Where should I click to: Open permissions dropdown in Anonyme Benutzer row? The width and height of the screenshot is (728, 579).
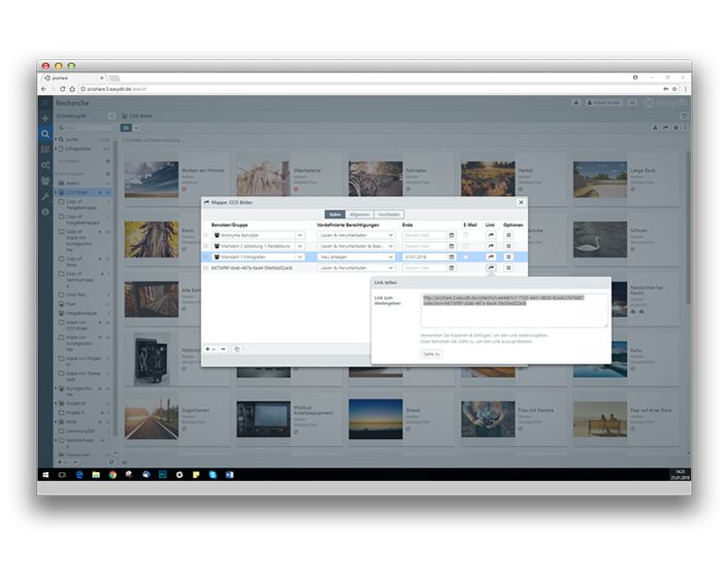[x=356, y=235]
